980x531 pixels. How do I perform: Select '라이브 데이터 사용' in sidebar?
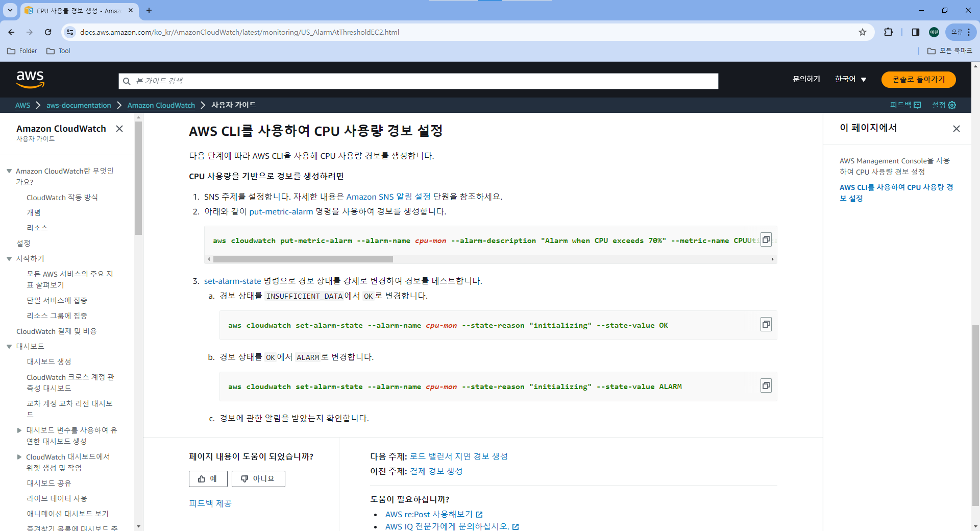tap(57, 499)
